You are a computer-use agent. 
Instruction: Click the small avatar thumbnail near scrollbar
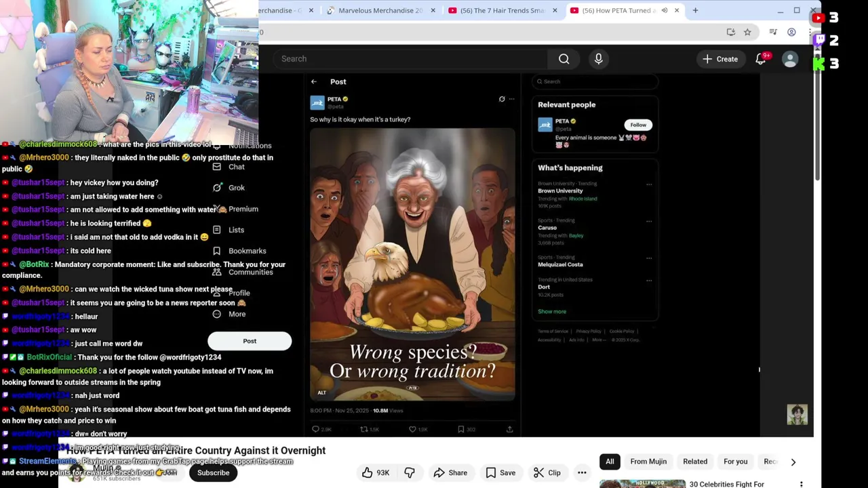pyautogui.click(x=797, y=414)
